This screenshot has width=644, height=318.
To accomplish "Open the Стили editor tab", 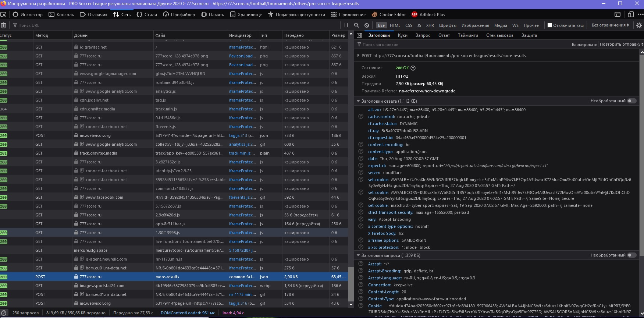I will tap(146, 15).
